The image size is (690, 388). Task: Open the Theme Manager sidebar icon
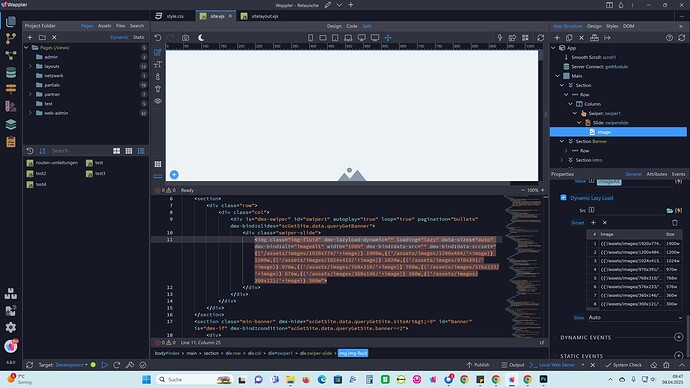pyautogui.click(x=11, y=106)
